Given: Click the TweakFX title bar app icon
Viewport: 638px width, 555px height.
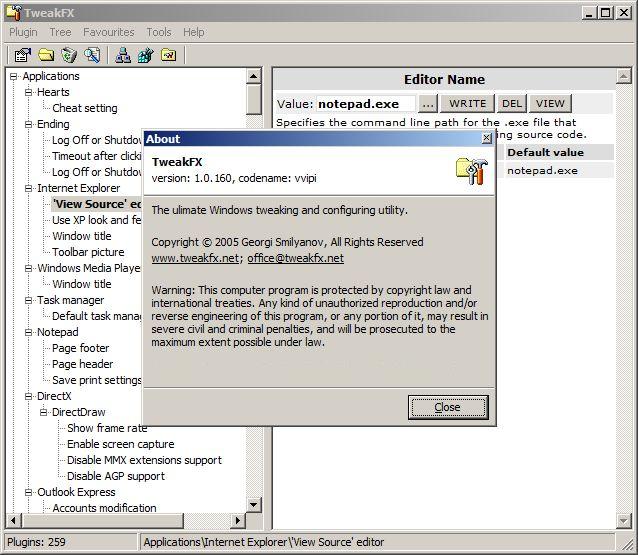Looking at the screenshot, I should [x=13, y=13].
